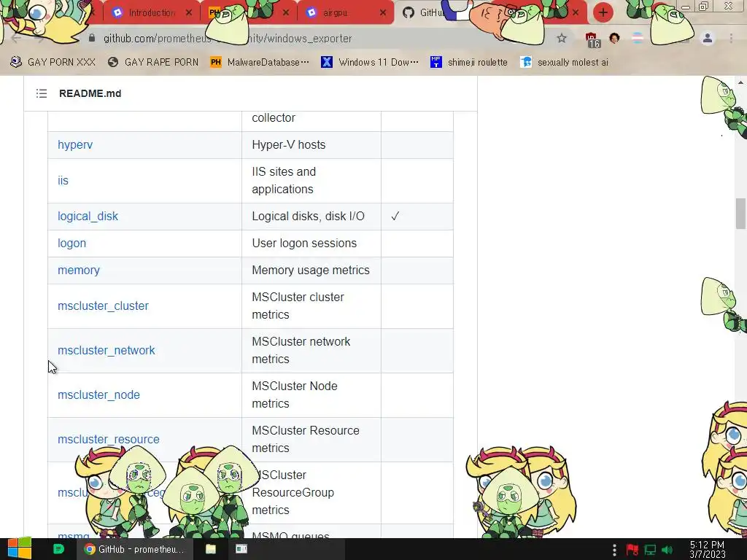Viewport: 747px width, 560px height.
Task: Open the hyperv collector link
Action: click(75, 145)
